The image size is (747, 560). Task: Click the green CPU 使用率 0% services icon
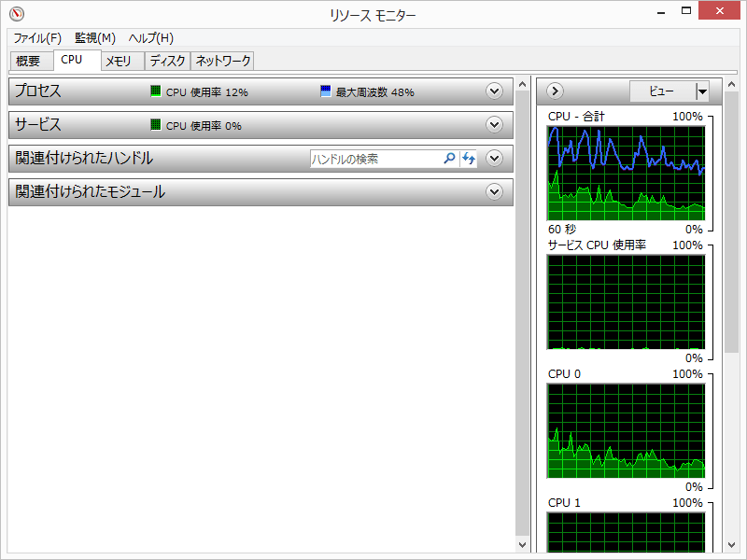point(155,125)
